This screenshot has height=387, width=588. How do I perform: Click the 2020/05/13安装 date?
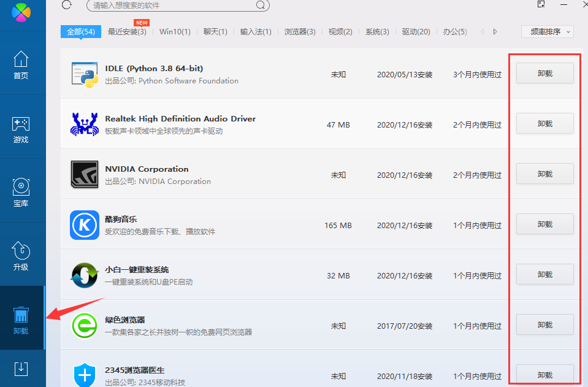[x=405, y=75]
